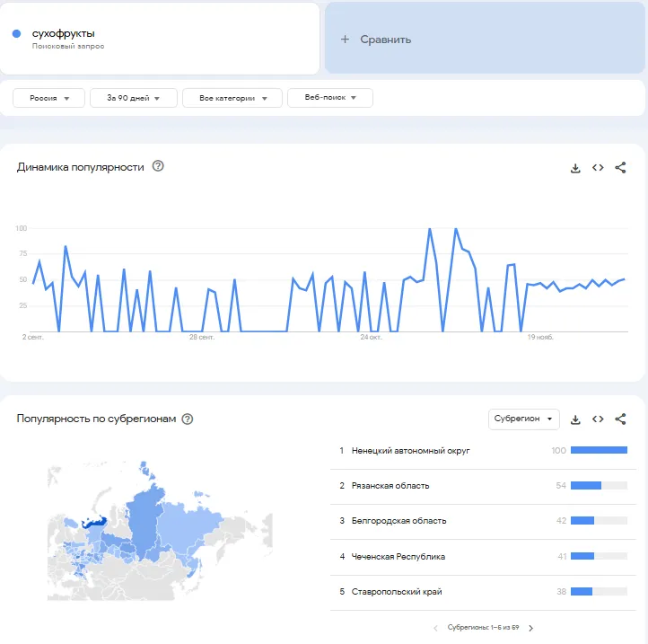Open help for Популярность по субрегионам
Image resolution: width=648 pixels, height=644 pixels.
point(188,419)
